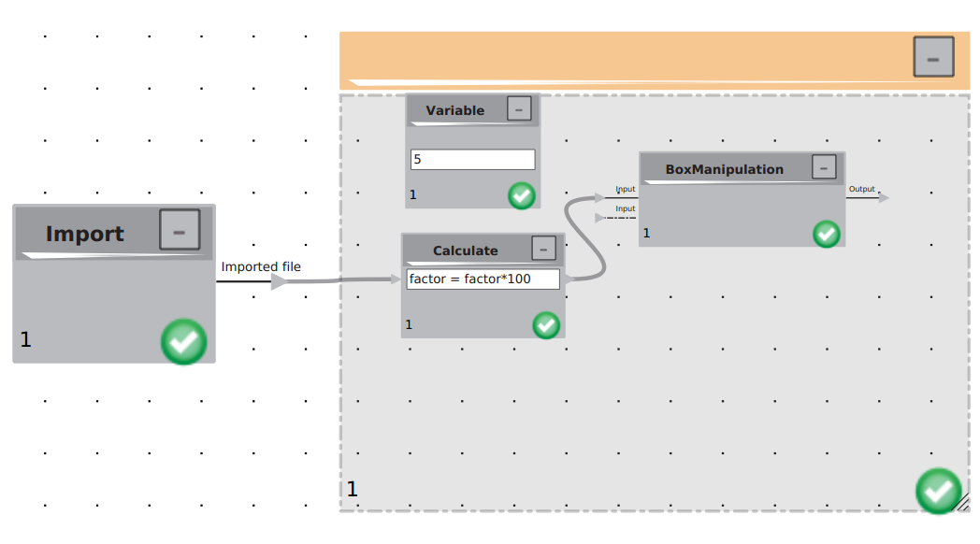Click the Variable box green checkmark
980x544 pixels.
(x=521, y=195)
